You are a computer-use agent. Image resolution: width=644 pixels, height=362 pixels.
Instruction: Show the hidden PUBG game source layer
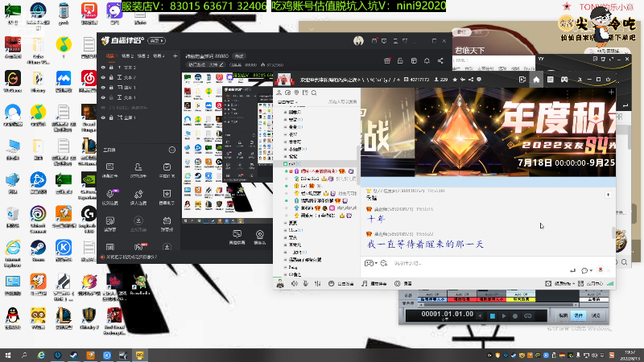[103, 108]
